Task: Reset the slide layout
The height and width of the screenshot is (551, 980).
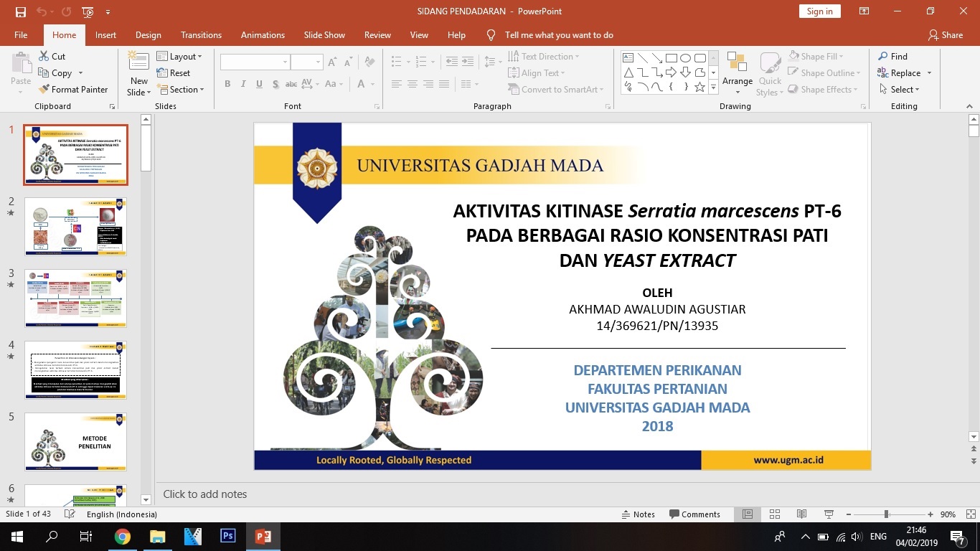Action: (x=173, y=73)
